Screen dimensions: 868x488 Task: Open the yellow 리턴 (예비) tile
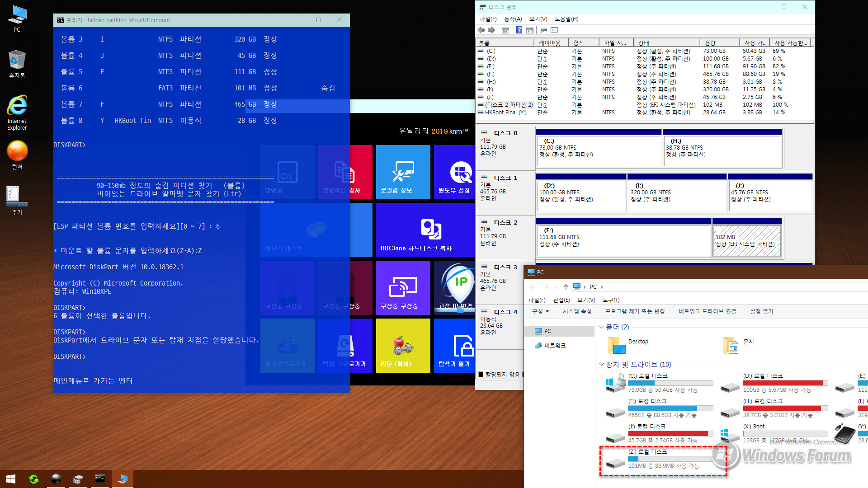(x=403, y=346)
